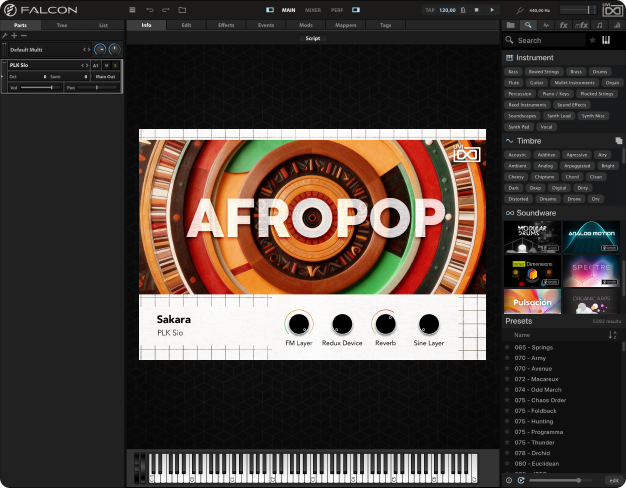The height and width of the screenshot is (488, 626).
Task: Mute the PLK Sio part
Action: pyautogui.click(x=106, y=65)
